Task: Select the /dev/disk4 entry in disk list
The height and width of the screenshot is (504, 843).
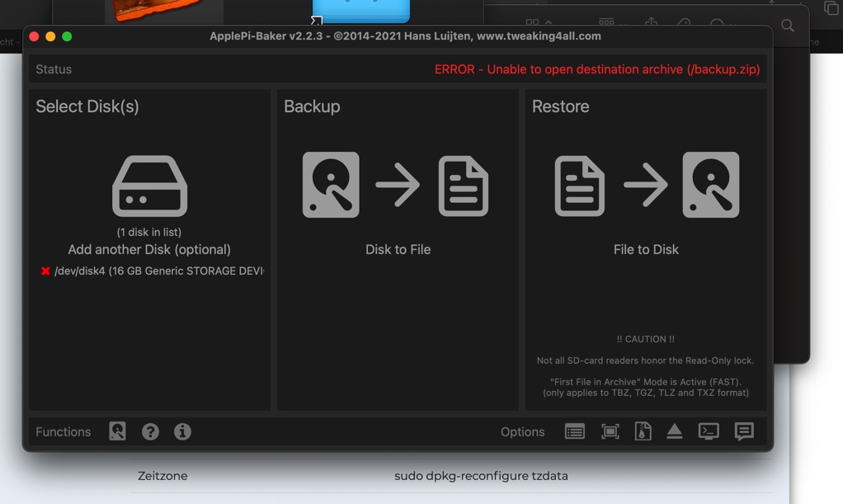Action: (158, 271)
